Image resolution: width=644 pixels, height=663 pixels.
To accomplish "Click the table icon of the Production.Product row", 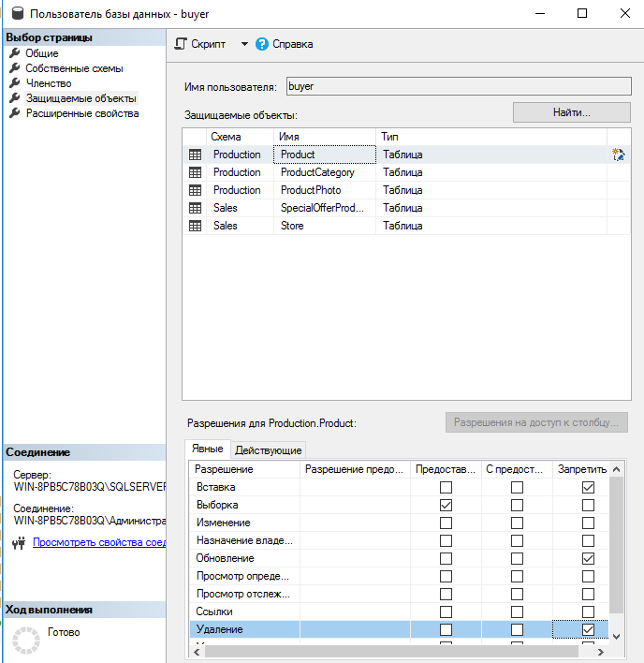I will click(x=195, y=155).
